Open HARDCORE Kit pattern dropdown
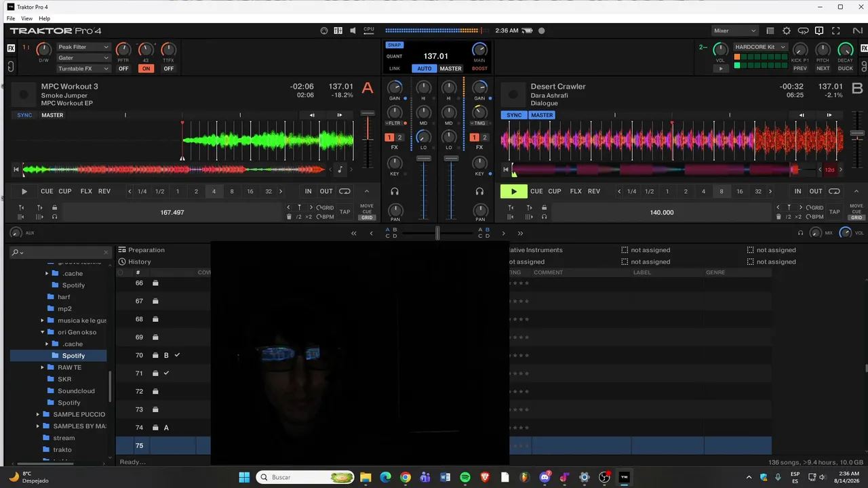This screenshot has width=868, height=488. point(760,47)
